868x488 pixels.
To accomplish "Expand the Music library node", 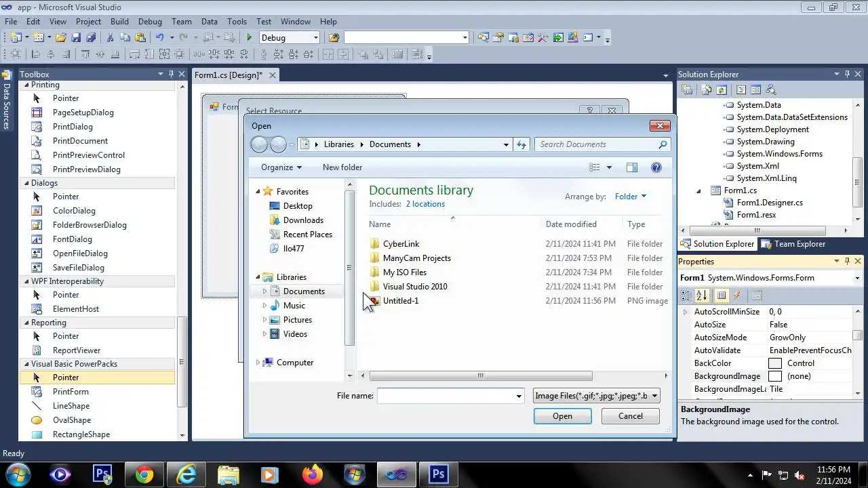I will (x=265, y=306).
